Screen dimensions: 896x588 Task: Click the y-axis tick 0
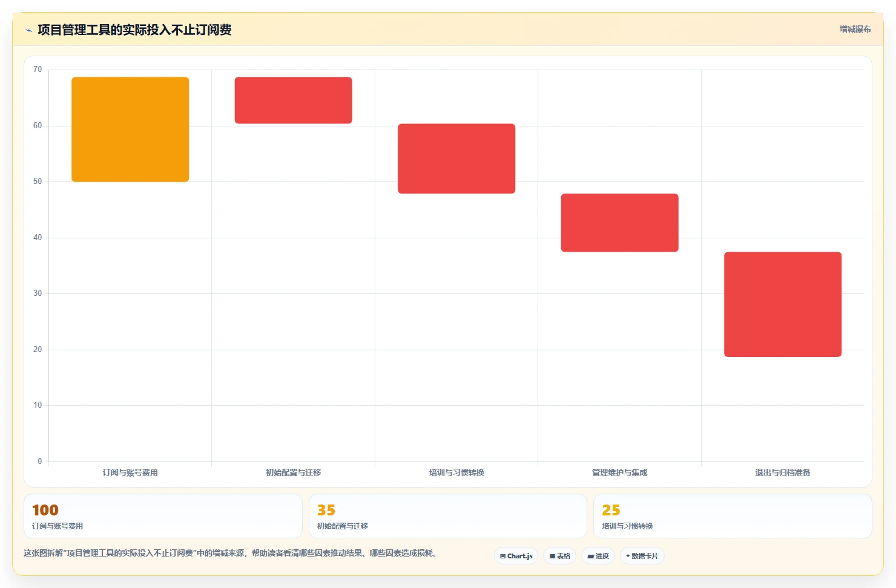40,462
